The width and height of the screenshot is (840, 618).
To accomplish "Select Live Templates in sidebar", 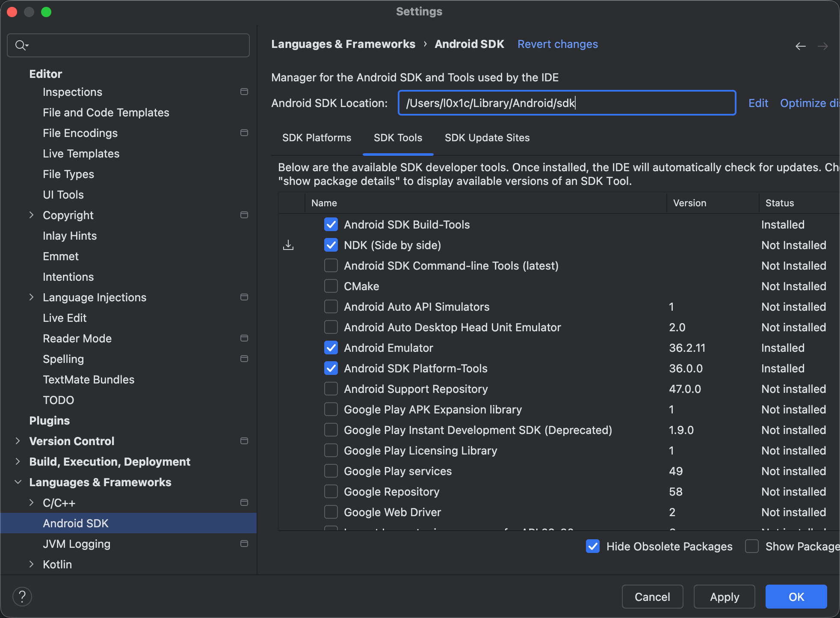I will coord(81,154).
